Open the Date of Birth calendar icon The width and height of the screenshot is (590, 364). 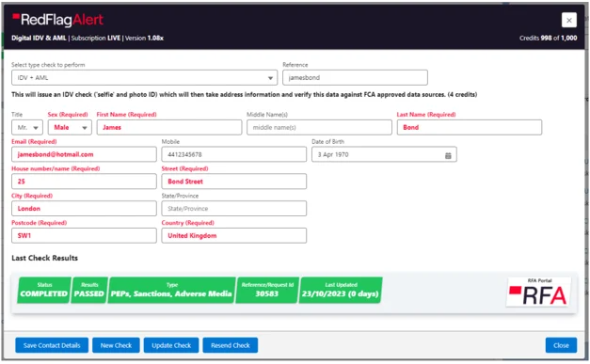click(448, 155)
